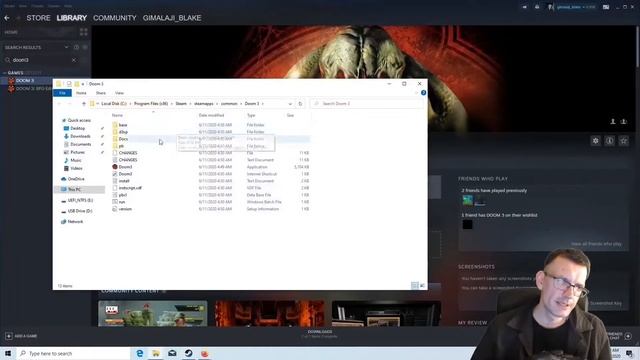Click common in the address path
The width and height of the screenshot is (640, 360).
click(229, 104)
